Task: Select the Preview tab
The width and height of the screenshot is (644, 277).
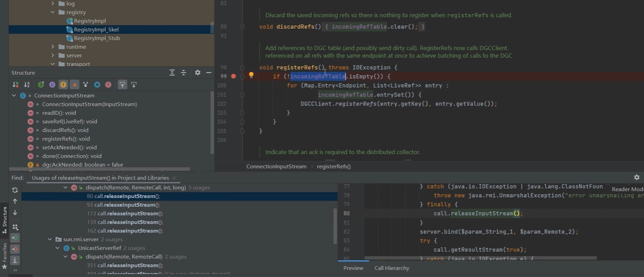Action: point(353,268)
